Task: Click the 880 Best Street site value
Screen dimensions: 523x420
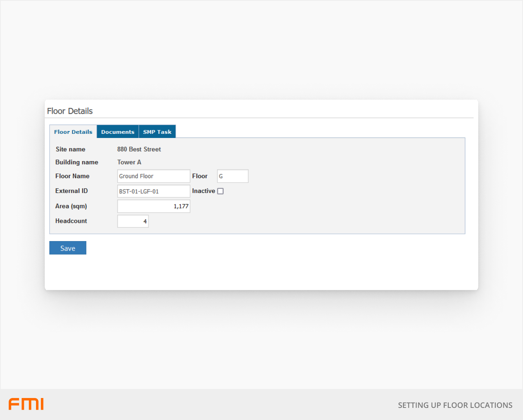Action: 139,149
